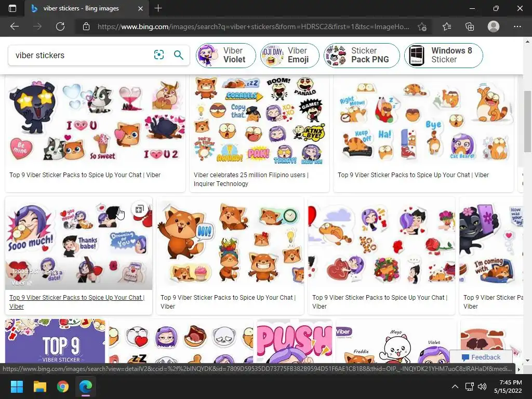
Task: Open the pink PUSH sticker thumbnail
Action: [x=295, y=341]
